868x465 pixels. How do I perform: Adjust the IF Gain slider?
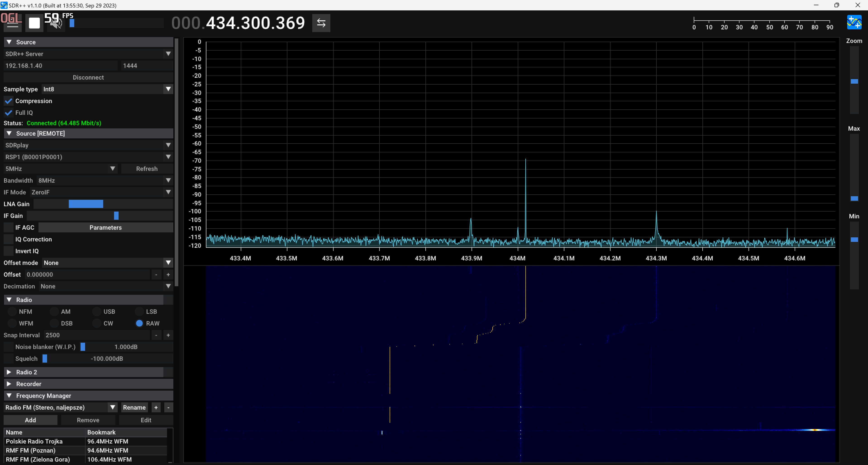pyautogui.click(x=116, y=216)
